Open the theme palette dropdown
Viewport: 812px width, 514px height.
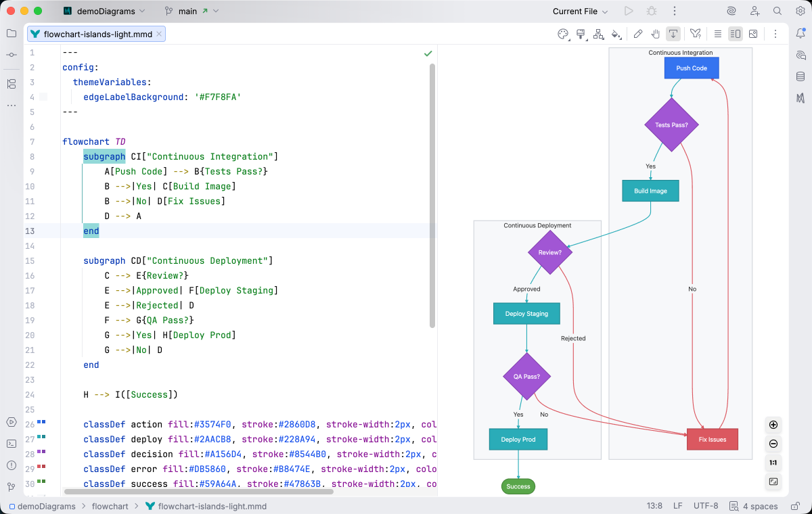[x=563, y=34]
